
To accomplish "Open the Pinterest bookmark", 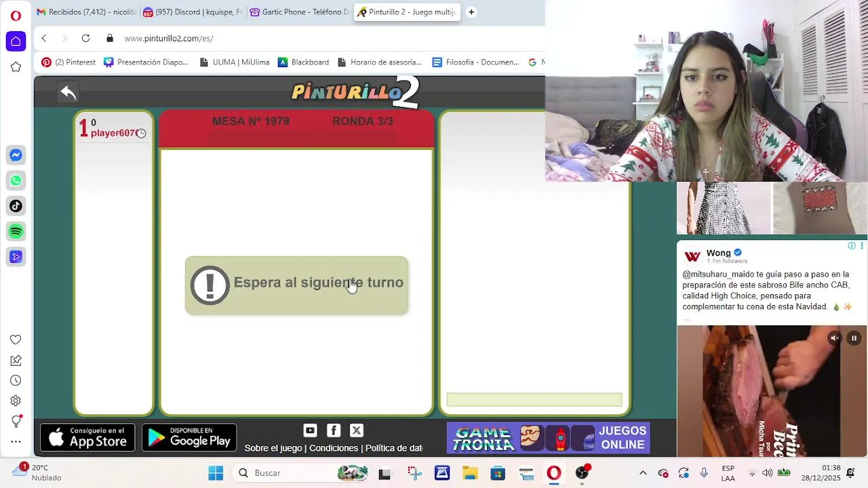I will pos(68,62).
